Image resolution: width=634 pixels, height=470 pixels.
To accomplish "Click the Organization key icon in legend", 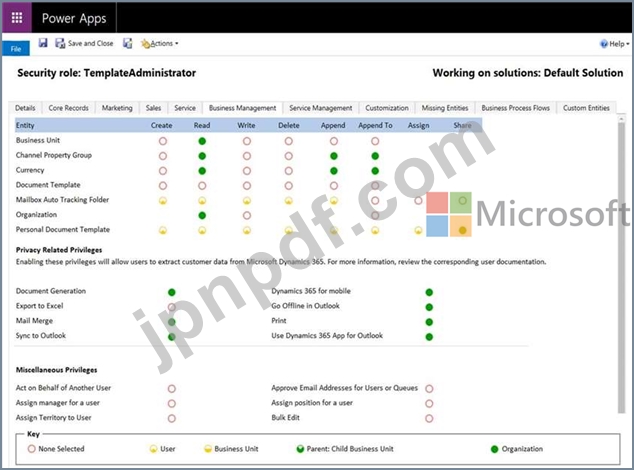I will click(x=494, y=449).
